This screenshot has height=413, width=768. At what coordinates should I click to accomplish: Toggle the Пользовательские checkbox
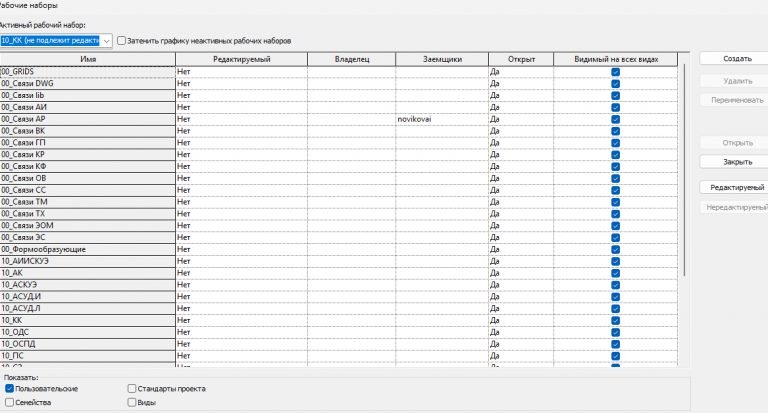click(x=9, y=389)
